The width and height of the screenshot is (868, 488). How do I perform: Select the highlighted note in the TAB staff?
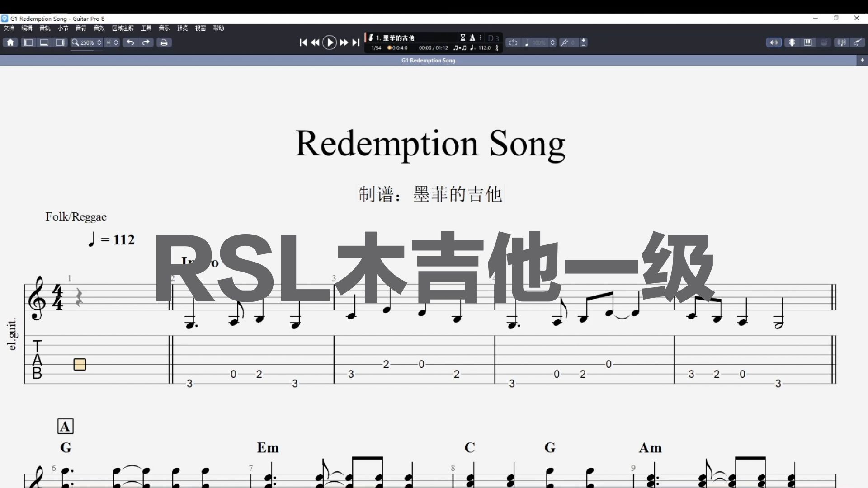coord(79,364)
